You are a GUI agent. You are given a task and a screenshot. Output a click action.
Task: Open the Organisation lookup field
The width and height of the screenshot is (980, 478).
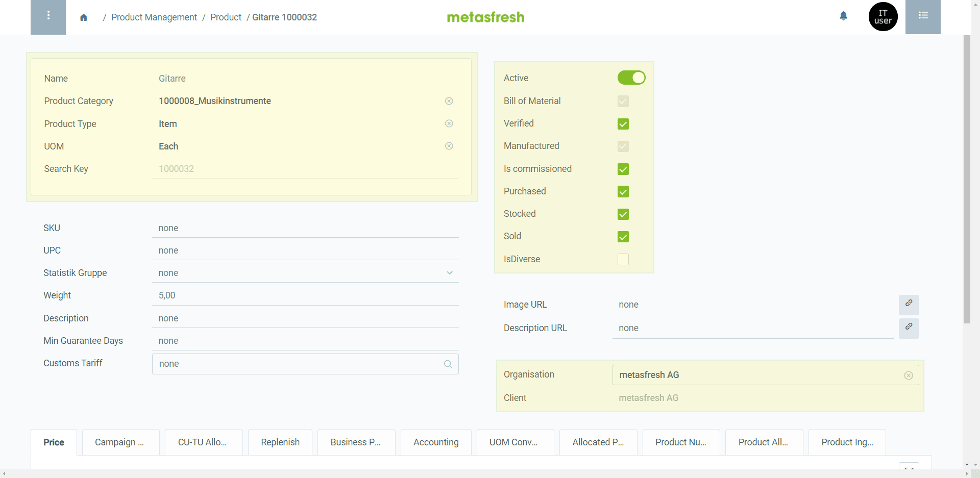click(766, 375)
